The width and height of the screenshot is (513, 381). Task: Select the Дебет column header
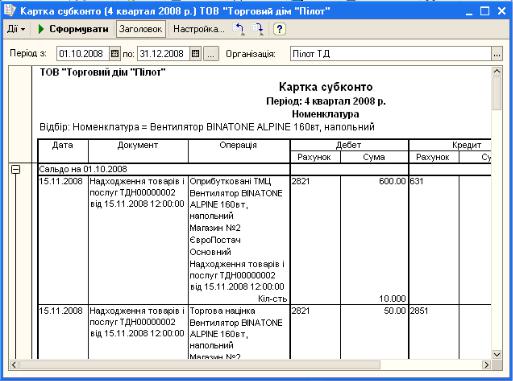coord(349,145)
